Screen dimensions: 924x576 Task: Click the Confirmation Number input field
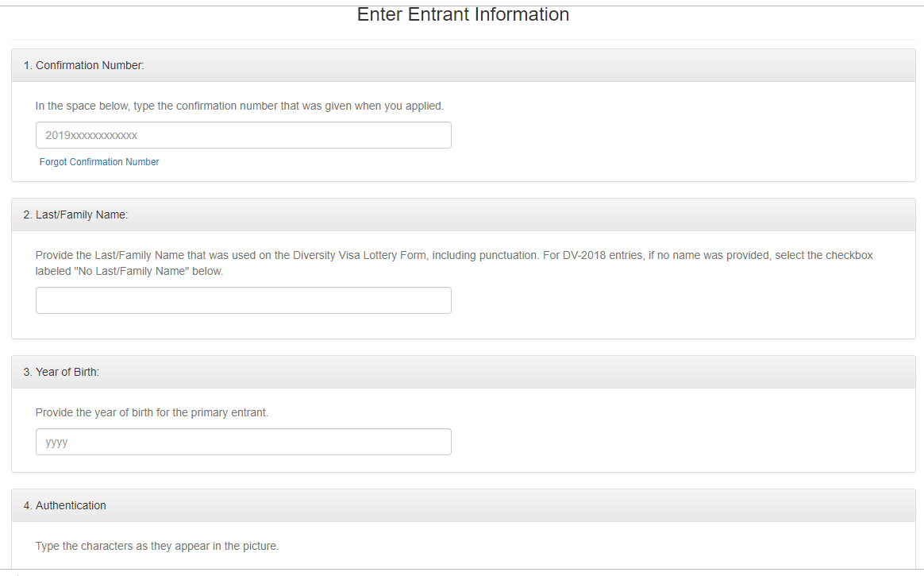(x=243, y=135)
